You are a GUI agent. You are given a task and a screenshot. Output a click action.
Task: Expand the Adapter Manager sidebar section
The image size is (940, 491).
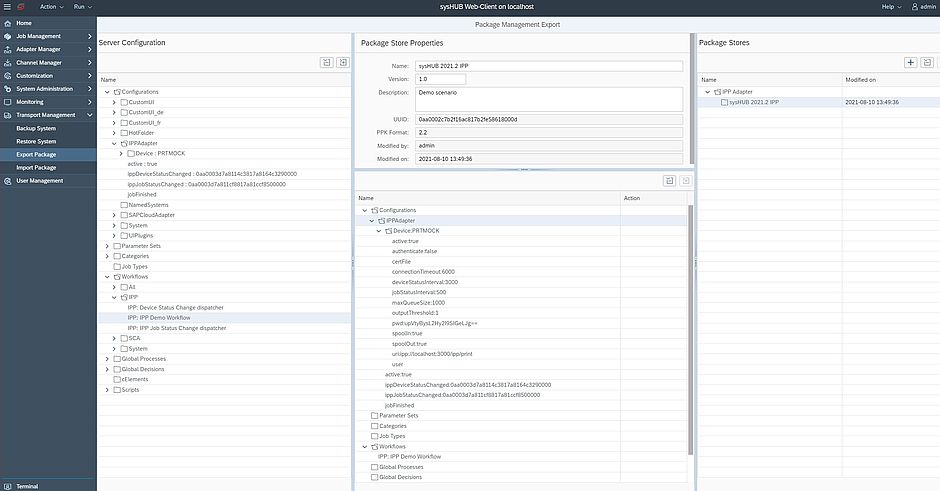click(x=89, y=50)
